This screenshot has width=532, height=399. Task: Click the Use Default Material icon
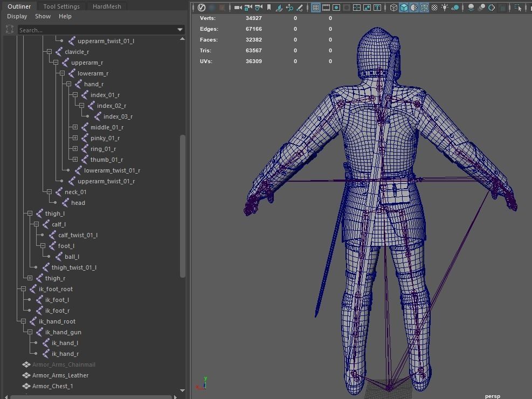coord(413,8)
